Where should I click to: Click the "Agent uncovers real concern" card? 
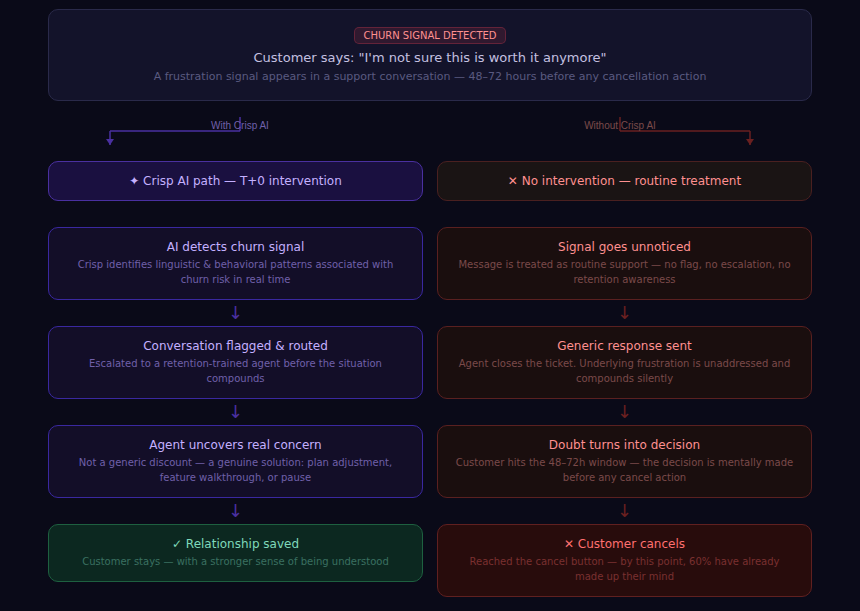click(236, 461)
